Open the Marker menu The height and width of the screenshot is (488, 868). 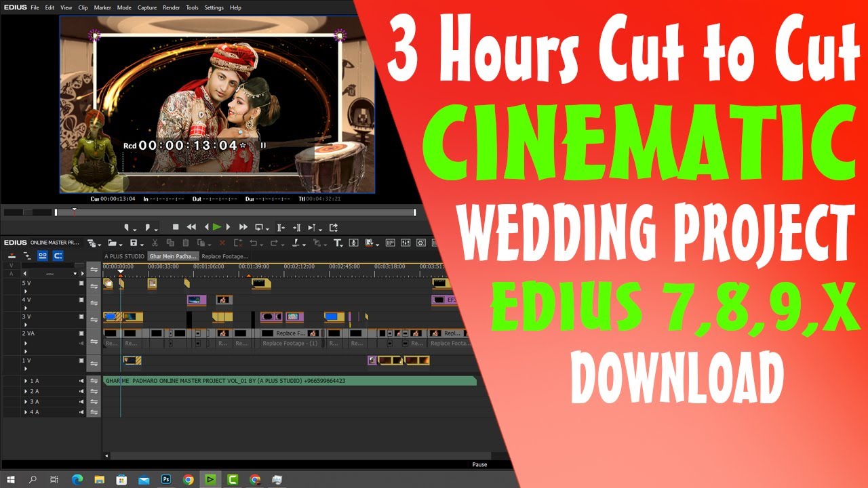[102, 7]
